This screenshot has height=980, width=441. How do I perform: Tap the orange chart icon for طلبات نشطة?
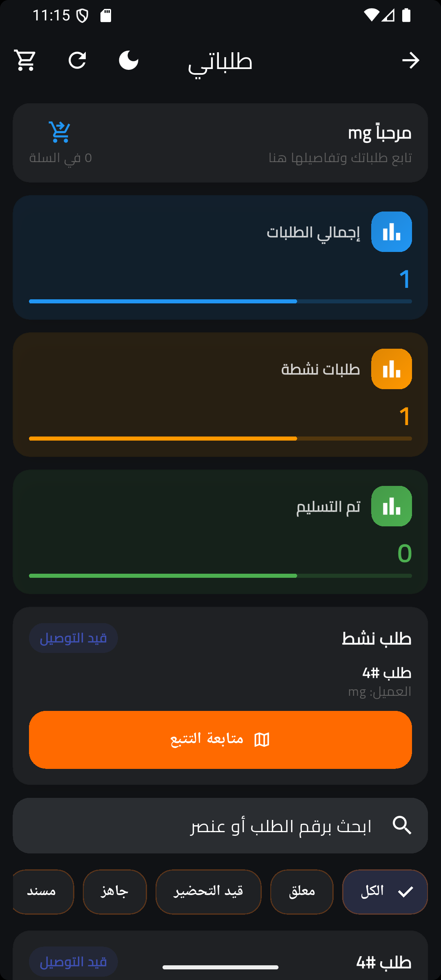pyautogui.click(x=391, y=369)
